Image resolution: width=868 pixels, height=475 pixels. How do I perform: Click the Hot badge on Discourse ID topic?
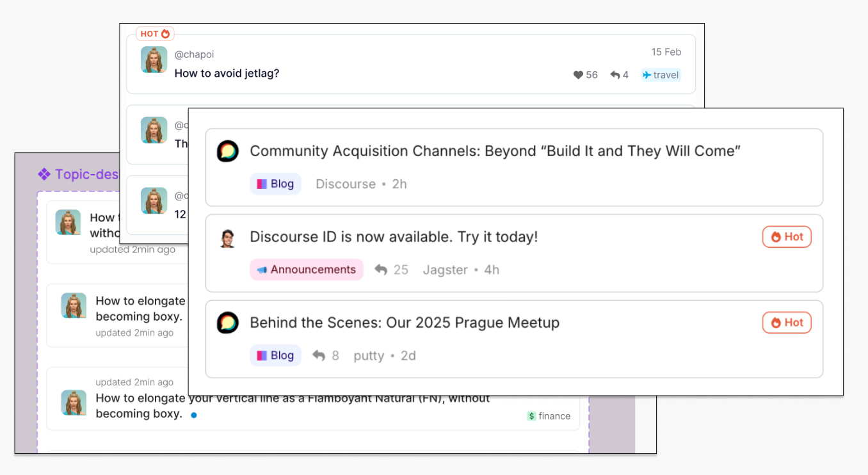(x=787, y=237)
